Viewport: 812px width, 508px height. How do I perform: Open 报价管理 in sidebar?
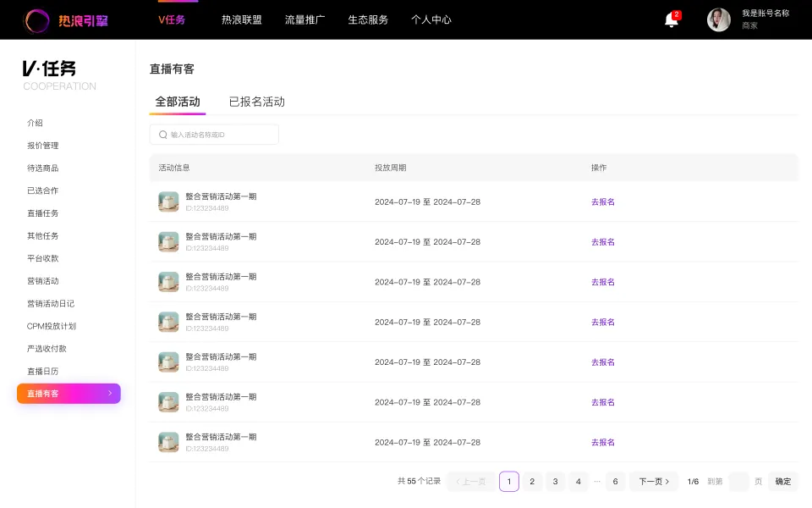43,146
